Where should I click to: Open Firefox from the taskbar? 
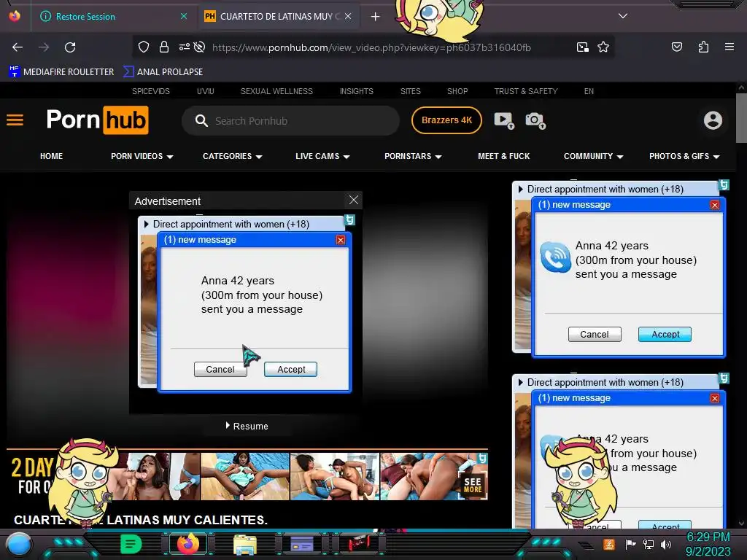[187, 544]
